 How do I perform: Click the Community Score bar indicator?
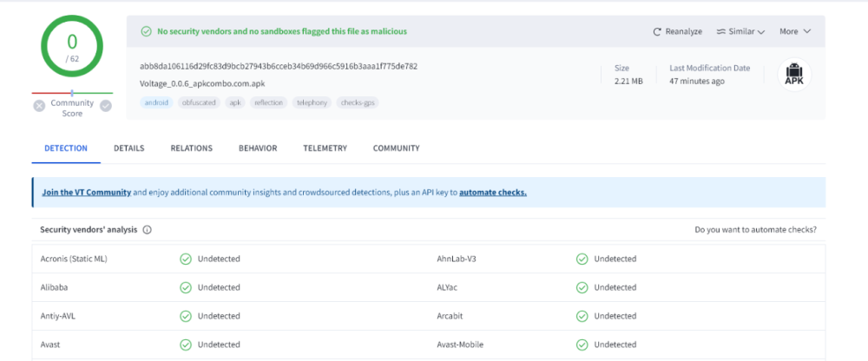pyautogui.click(x=72, y=93)
